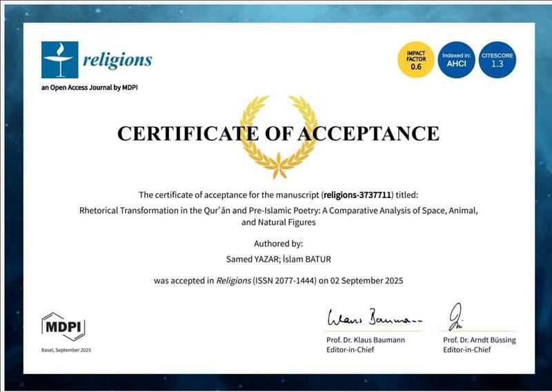The image size is (552, 392).
Task: Click 'Editor-in-Chief' under Arndt Büssing
Action: (x=467, y=350)
